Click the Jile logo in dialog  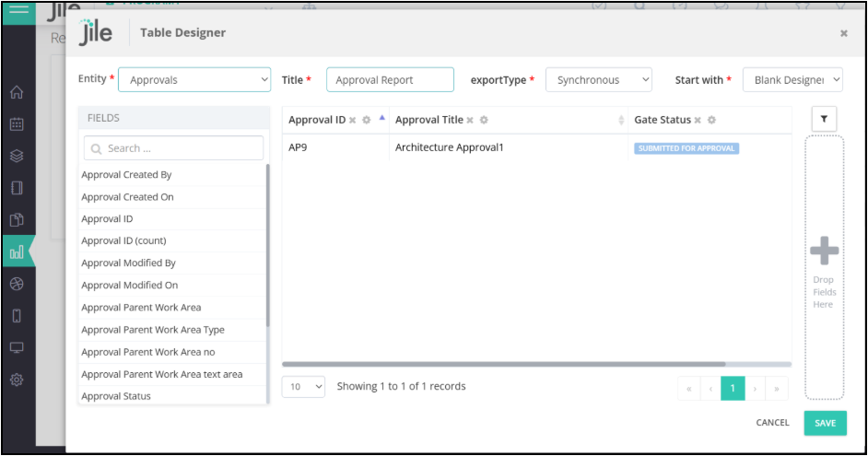pos(95,32)
